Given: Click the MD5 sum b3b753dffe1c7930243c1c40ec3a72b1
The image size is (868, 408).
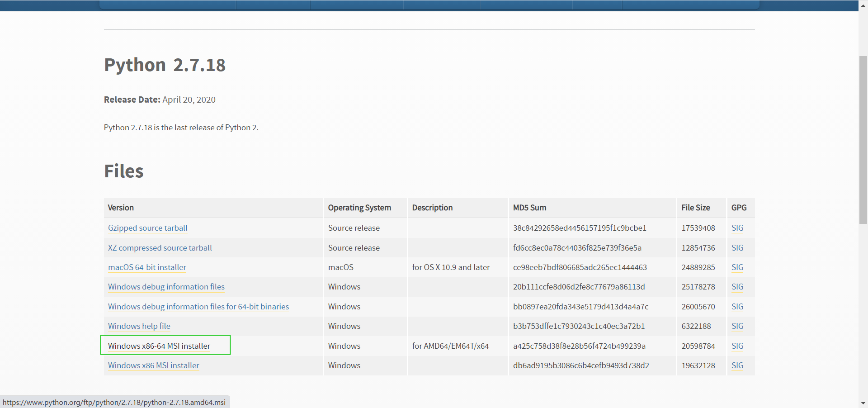Looking at the screenshot, I should 579,326.
